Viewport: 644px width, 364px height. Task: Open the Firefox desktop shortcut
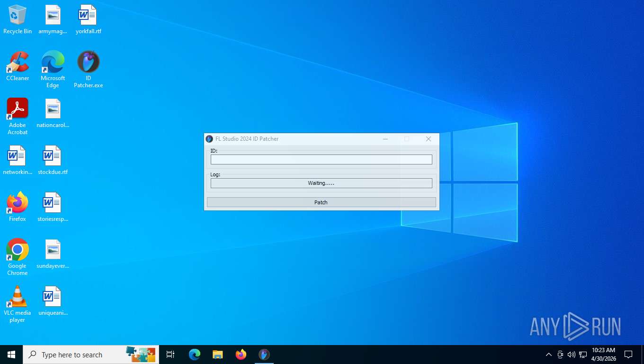(x=18, y=207)
